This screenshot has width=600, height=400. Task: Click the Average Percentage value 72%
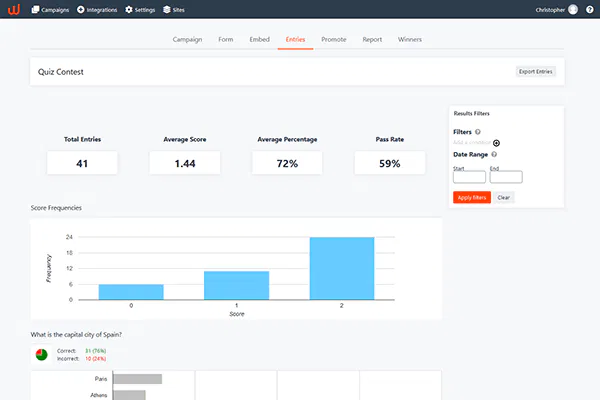pos(287,163)
